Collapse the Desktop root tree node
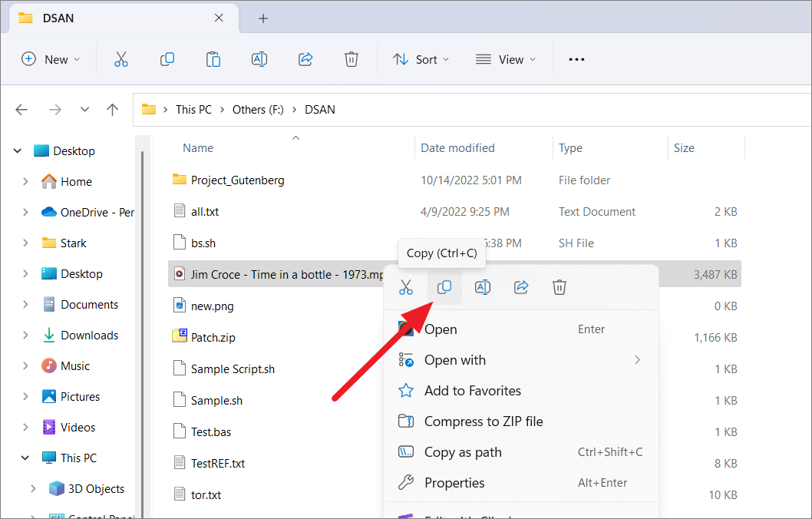 (x=18, y=150)
